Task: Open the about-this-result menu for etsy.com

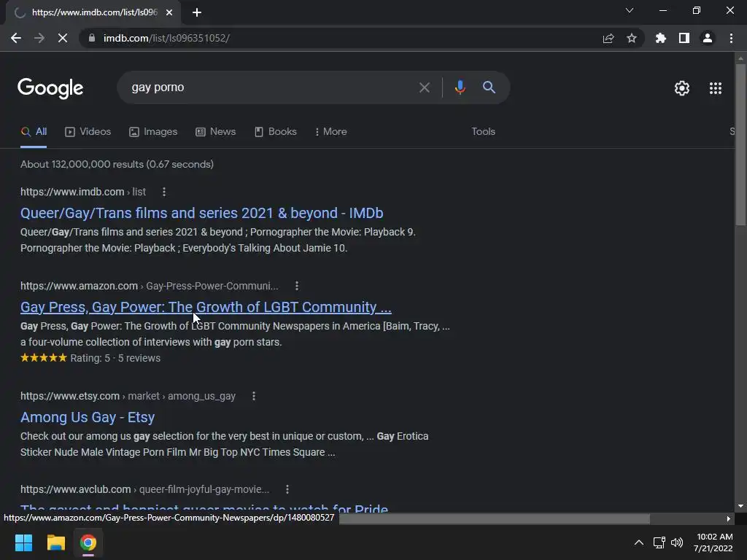Action: 254,396
